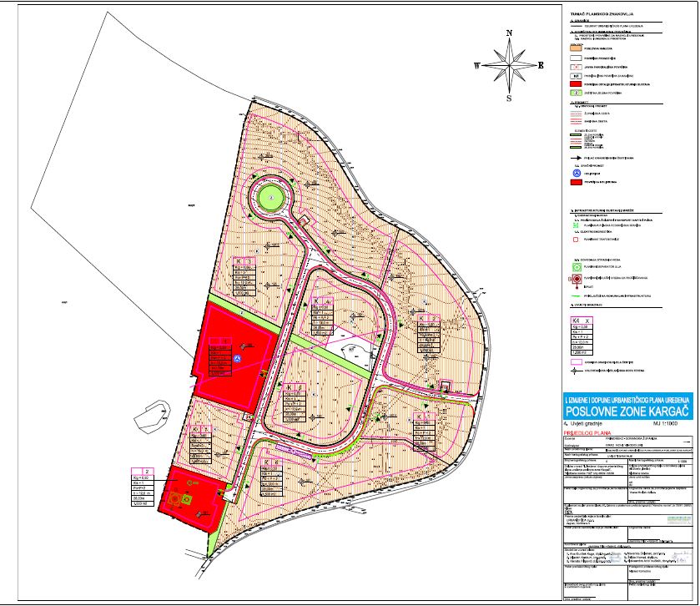Click the blue heliport marker on red zone
The width and height of the screenshot is (700, 606).
(237, 358)
